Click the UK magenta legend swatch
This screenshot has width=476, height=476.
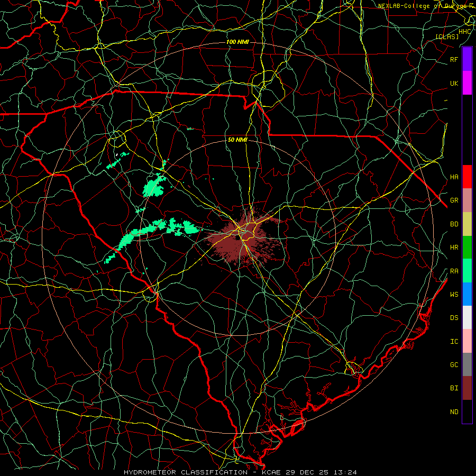click(x=467, y=83)
